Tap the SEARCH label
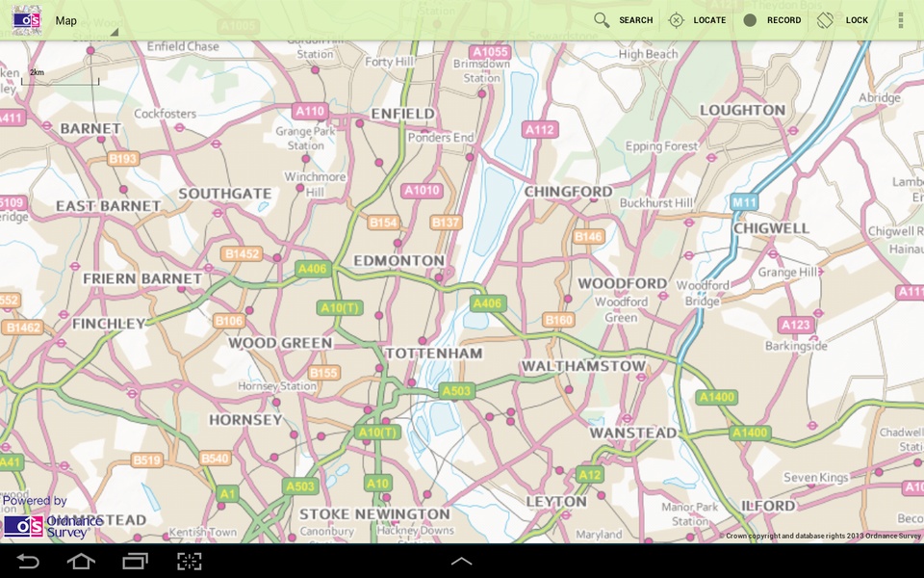The height and width of the screenshot is (578, 924). (636, 20)
